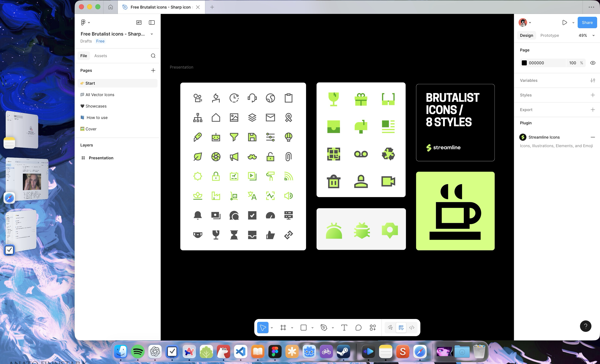The image size is (600, 364).
Task: Open variables settings icon
Action: tap(593, 80)
